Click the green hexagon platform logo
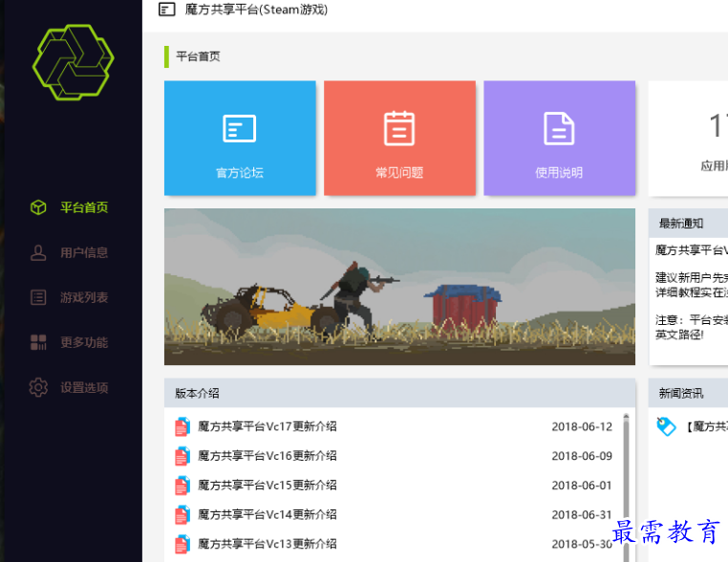The height and width of the screenshot is (562, 728). pyautogui.click(x=73, y=62)
